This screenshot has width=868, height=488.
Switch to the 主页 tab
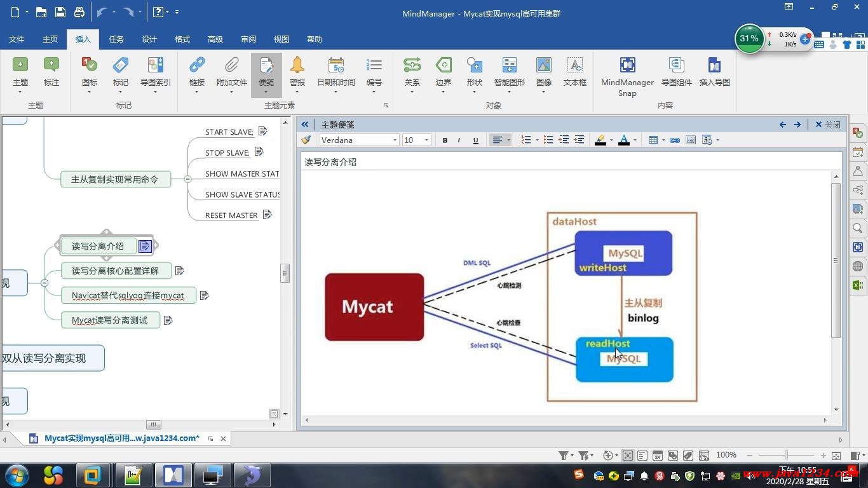click(x=50, y=39)
